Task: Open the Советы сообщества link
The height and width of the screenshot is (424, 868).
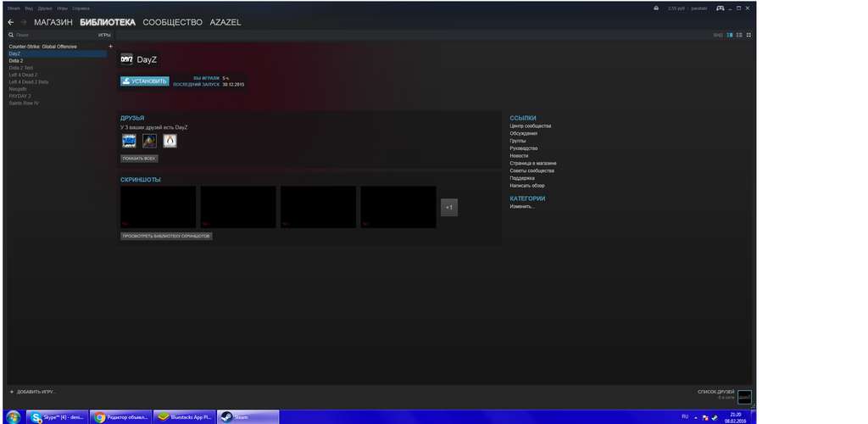Action: click(532, 170)
